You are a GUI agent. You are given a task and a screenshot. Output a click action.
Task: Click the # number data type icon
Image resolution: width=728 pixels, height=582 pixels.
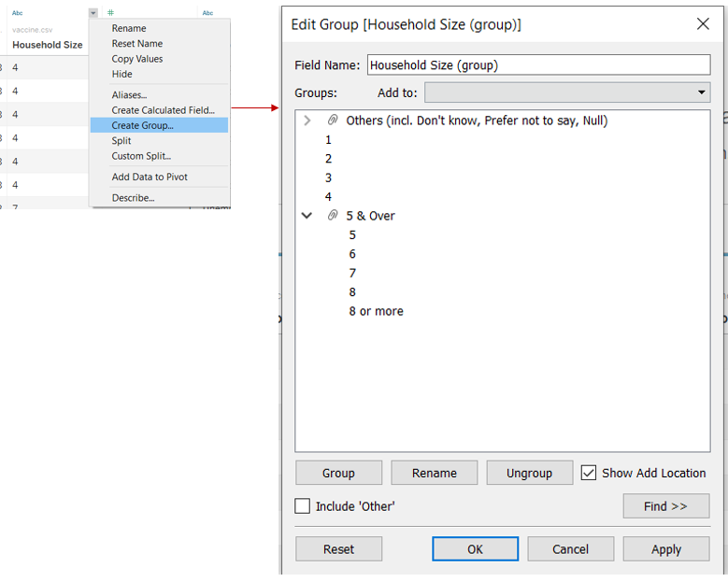pyautogui.click(x=110, y=13)
